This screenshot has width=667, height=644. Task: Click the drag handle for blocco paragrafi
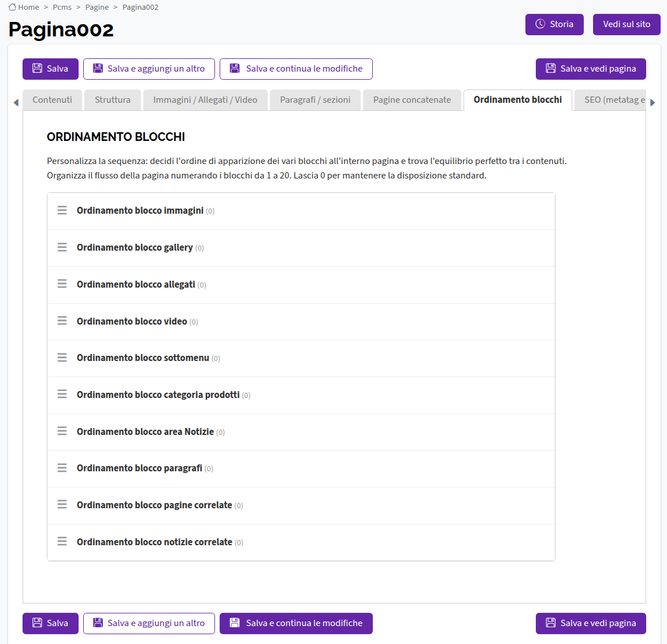click(62, 468)
